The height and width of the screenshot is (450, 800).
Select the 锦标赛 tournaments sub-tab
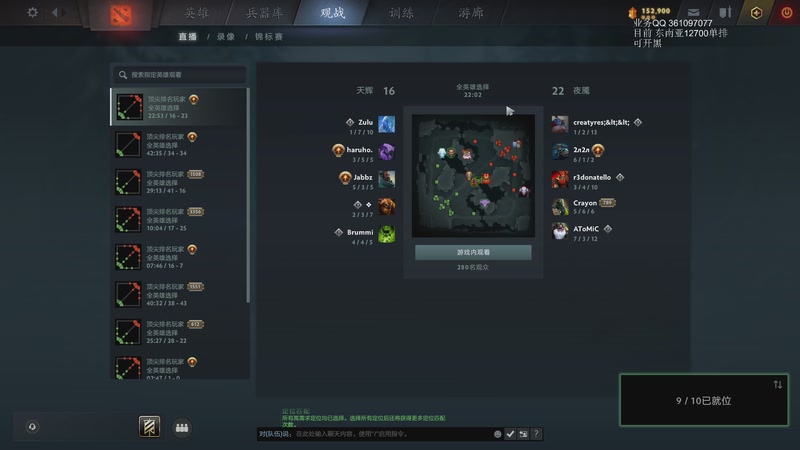pos(269,37)
